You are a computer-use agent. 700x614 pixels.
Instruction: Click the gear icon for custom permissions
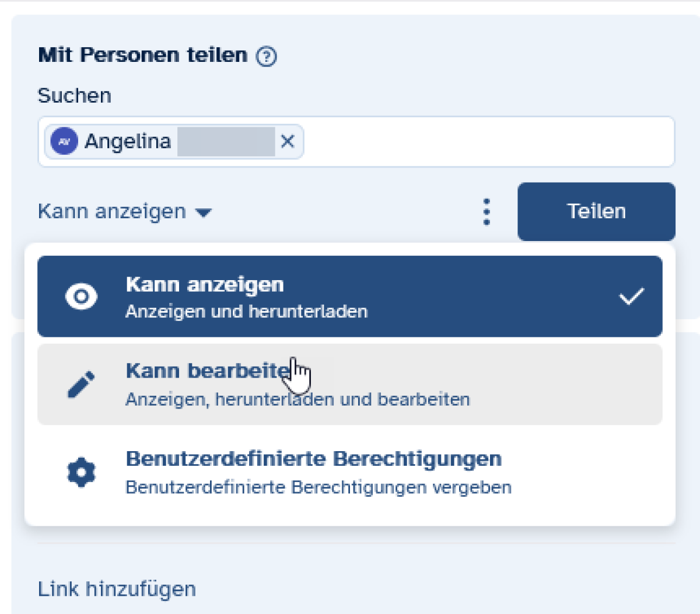click(81, 472)
